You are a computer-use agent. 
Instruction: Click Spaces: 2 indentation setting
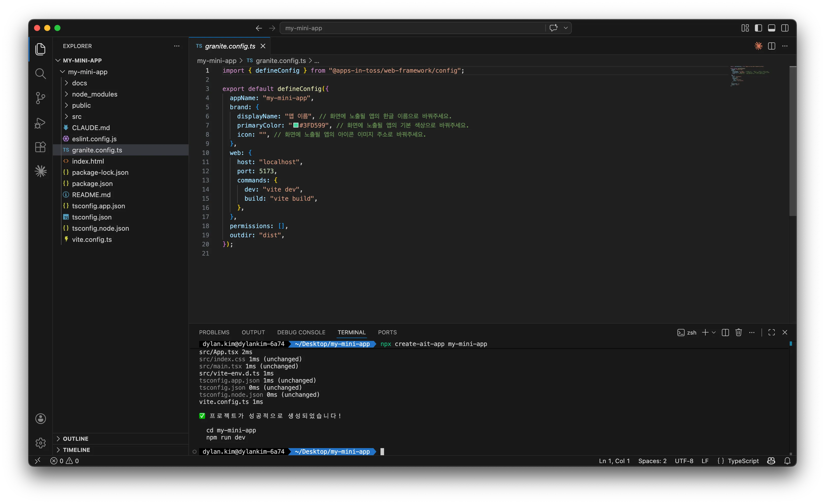652,461
